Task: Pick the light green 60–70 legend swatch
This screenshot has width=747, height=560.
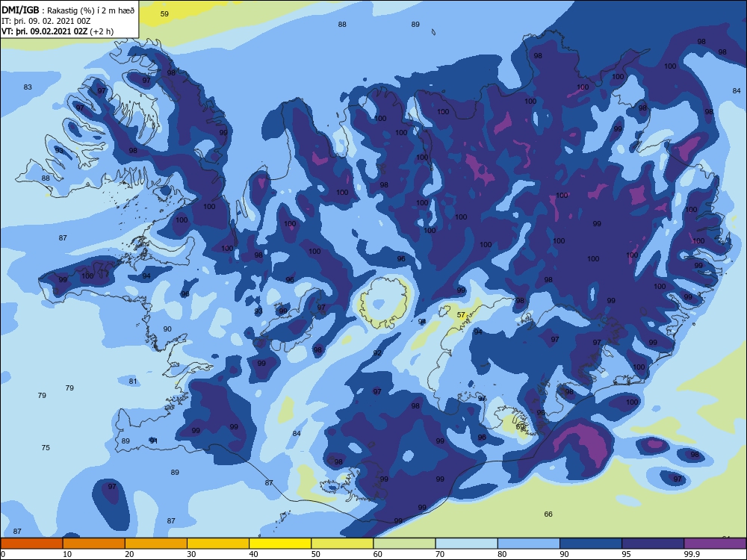Action: pyautogui.click(x=404, y=544)
